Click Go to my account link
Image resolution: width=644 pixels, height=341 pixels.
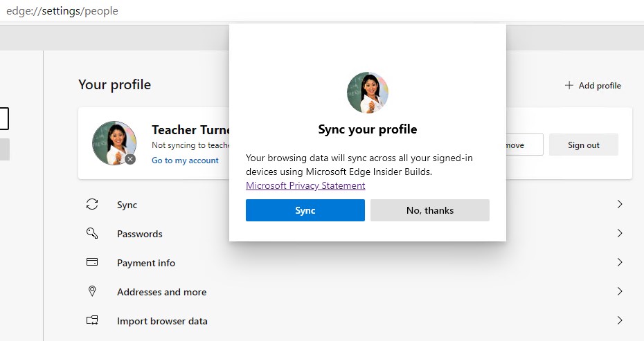185,160
